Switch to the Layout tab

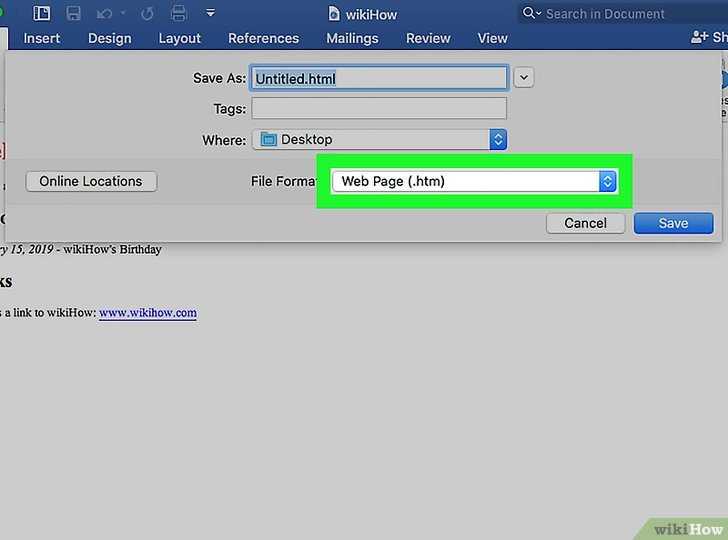(180, 39)
